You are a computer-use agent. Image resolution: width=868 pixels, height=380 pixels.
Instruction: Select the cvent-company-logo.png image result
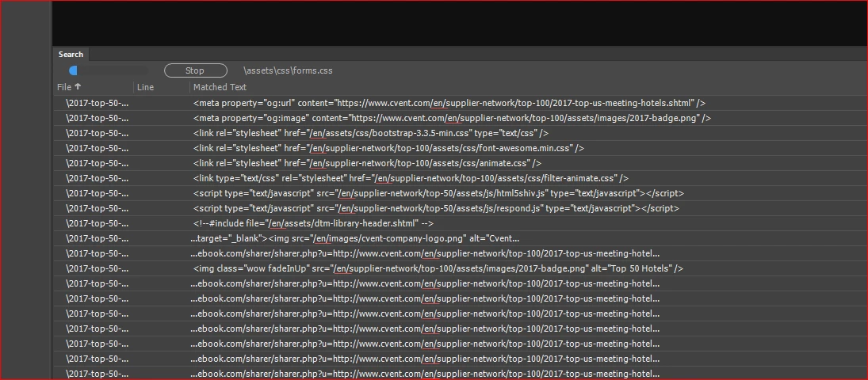(x=461, y=238)
